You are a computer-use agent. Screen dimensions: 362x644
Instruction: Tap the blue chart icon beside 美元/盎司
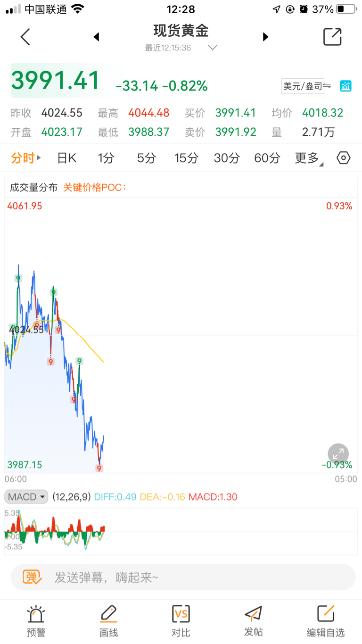click(346, 86)
